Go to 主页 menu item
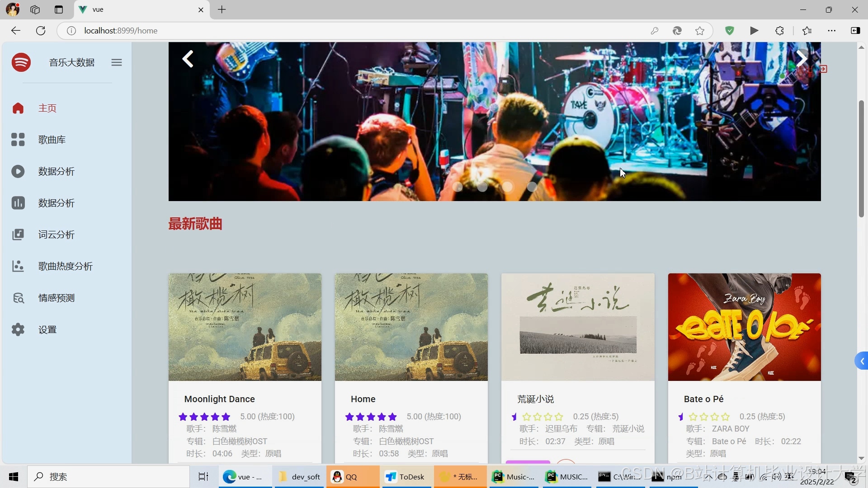This screenshot has height=488, width=868. point(47,108)
